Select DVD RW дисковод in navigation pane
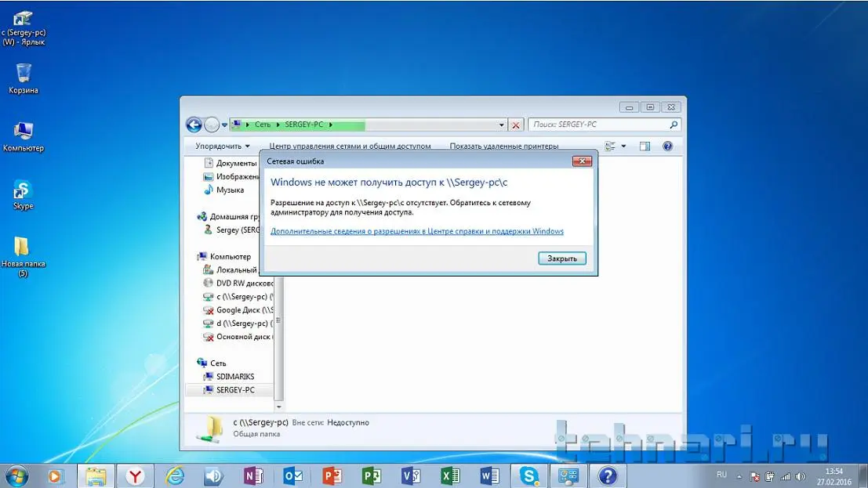Image resolution: width=868 pixels, height=488 pixels. (x=238, y=284)
